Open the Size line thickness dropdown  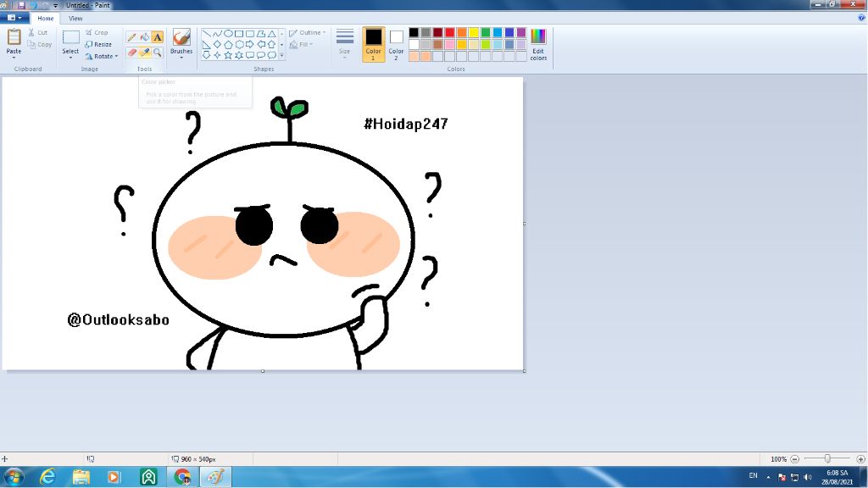tap(344, 44)
